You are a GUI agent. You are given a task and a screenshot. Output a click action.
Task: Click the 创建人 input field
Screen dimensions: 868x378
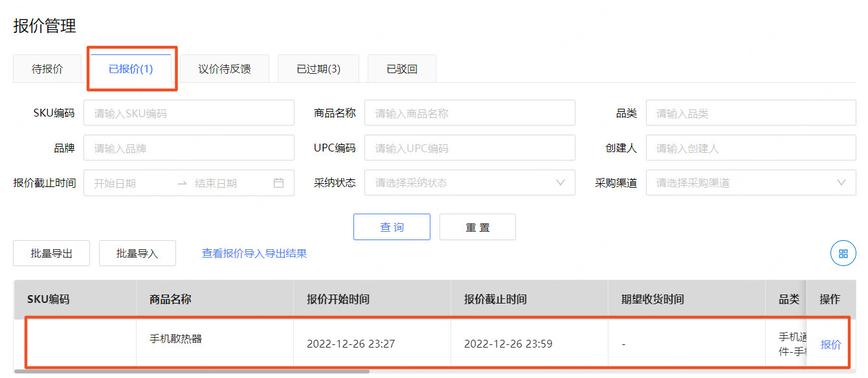pyautogui.click(x=751, y=148)
